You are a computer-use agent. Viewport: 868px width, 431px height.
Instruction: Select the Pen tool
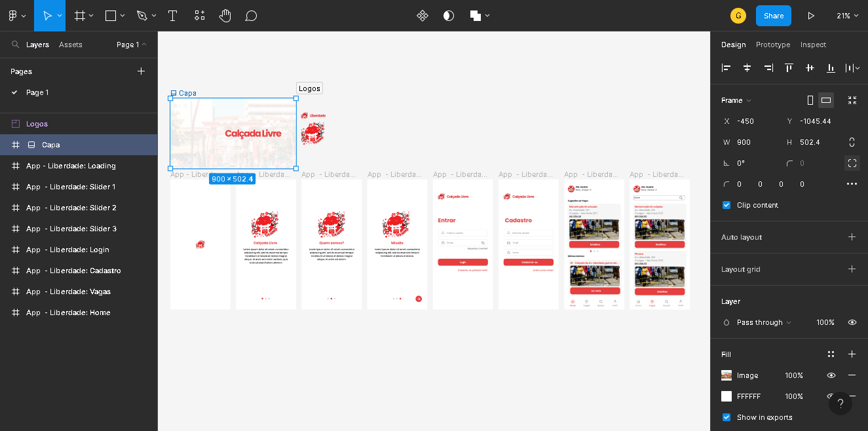pyautogui.click(x=142, y=16)
